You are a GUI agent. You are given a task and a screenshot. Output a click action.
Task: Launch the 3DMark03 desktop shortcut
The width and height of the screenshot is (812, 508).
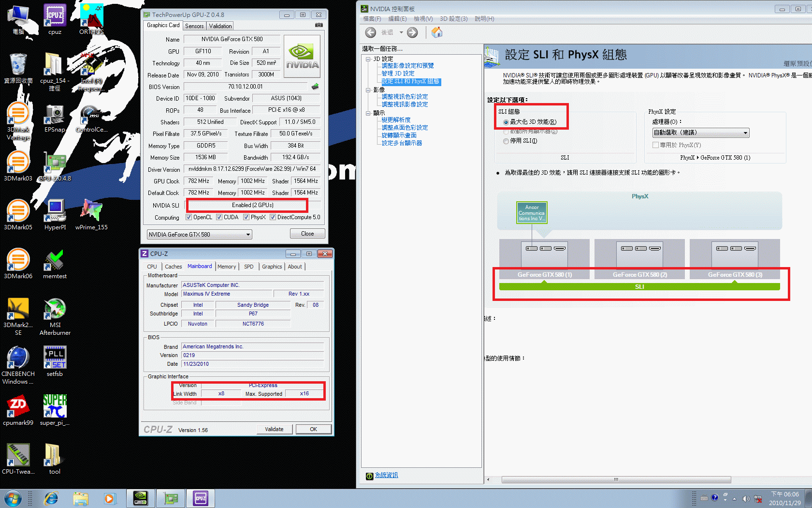tap(18, 166)
